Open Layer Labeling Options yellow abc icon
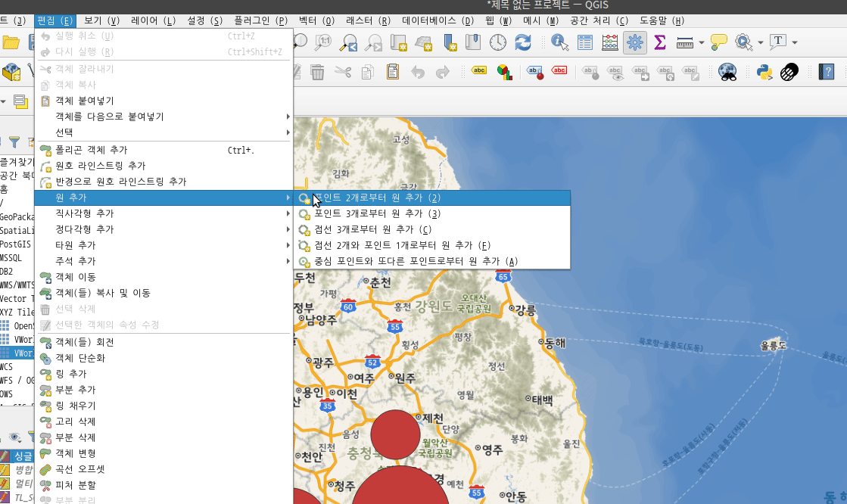 (x=479, y=71)
